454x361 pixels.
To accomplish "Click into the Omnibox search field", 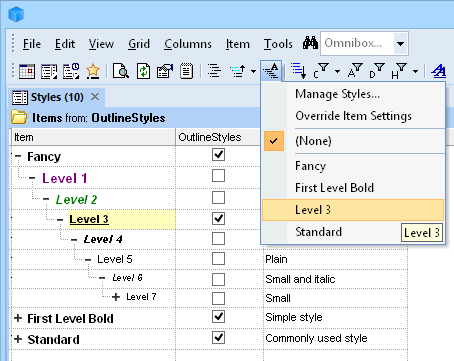I will click(357, 43).
